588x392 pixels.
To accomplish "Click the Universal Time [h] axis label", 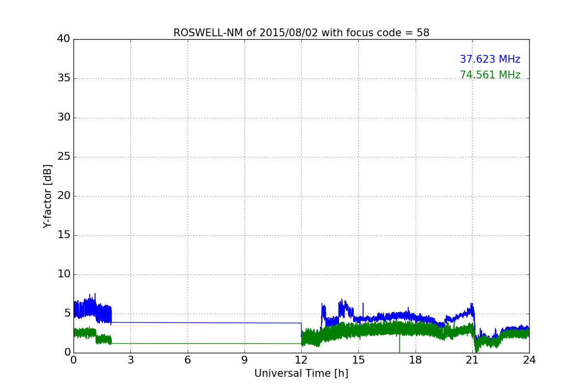I will pos(301,373).
